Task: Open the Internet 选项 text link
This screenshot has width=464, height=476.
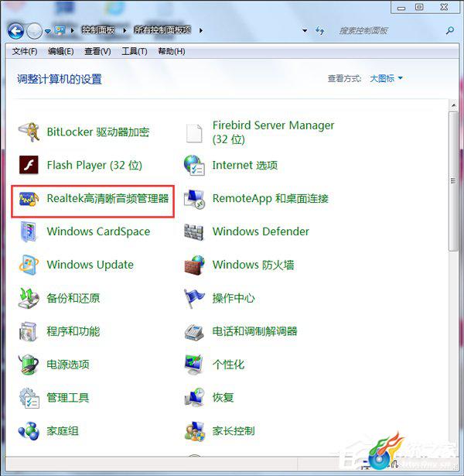Action: click(x=244, y=165)
